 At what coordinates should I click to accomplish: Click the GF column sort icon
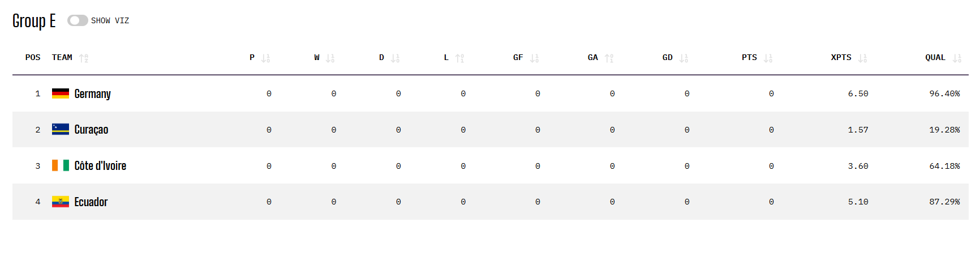tap(534, 58)
